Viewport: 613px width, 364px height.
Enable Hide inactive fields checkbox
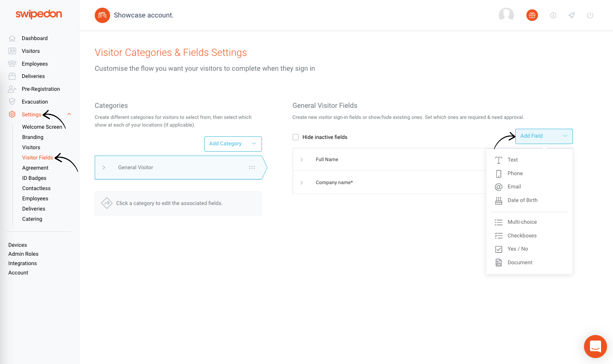click(296, 137)
